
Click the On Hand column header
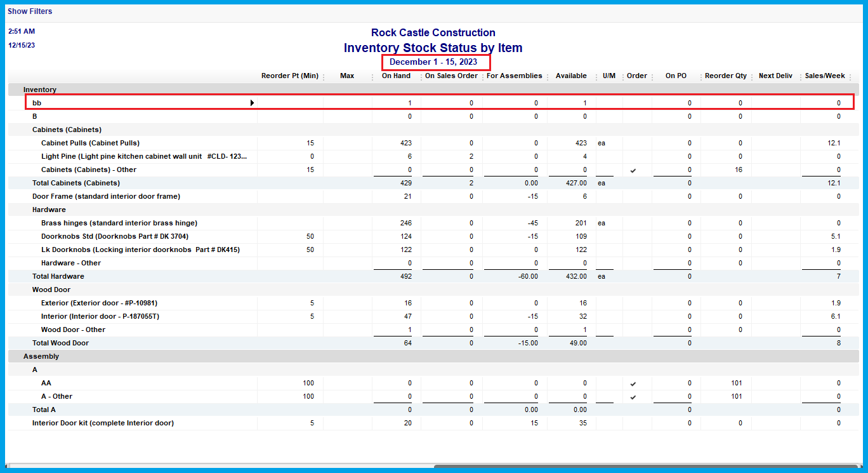coord(396,76)
